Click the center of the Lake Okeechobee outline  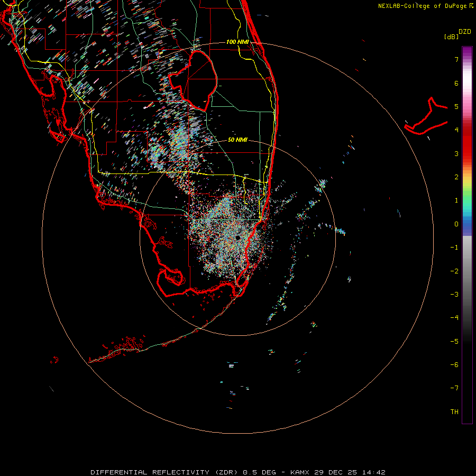(x=193, y=80)
